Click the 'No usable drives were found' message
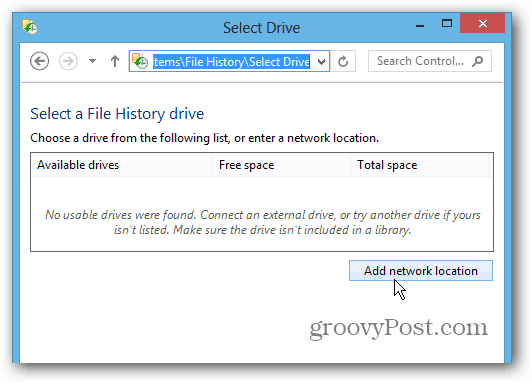The height and width of the screenshot is (383, 532). (263, 222)
